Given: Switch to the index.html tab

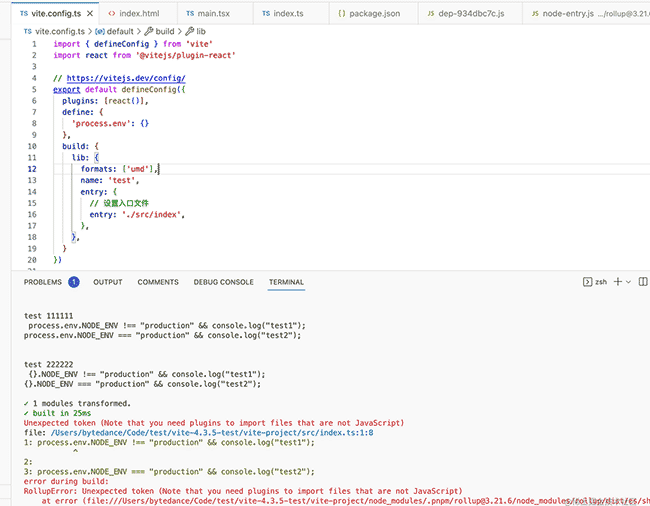Looking at the screenshot, I should click(x=138, y=13).
